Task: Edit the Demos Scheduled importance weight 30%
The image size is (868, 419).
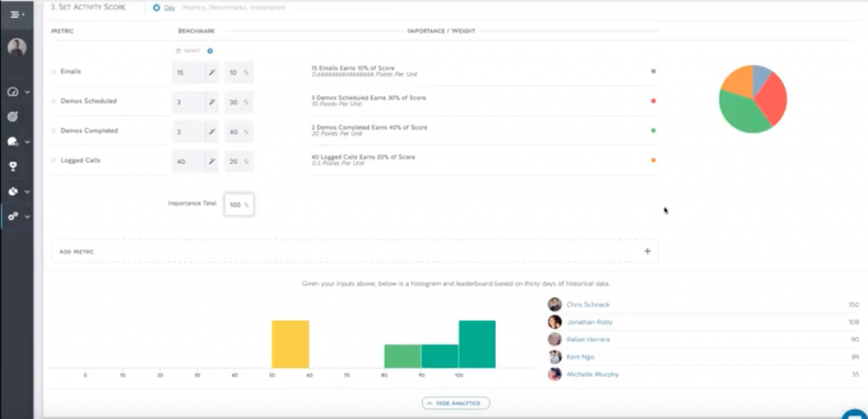Action: (x=239, y=103)
